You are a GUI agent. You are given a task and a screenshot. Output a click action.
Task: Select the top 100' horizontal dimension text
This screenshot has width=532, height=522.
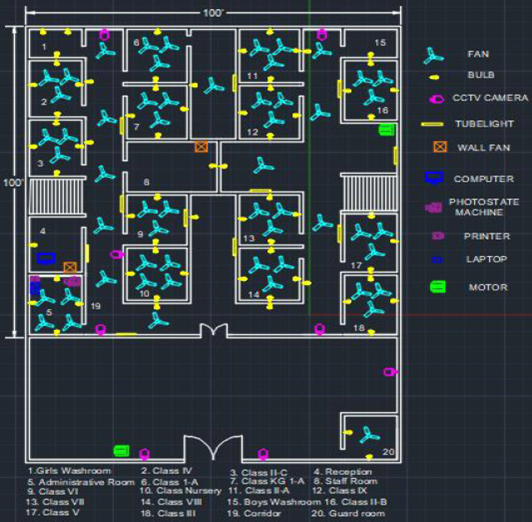[213, 13]
